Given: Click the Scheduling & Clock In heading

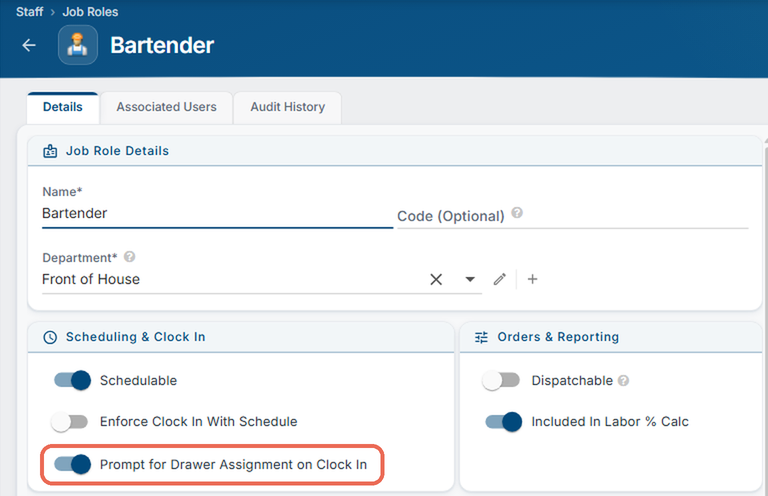Looking at the screenshot, I should 136,337.
